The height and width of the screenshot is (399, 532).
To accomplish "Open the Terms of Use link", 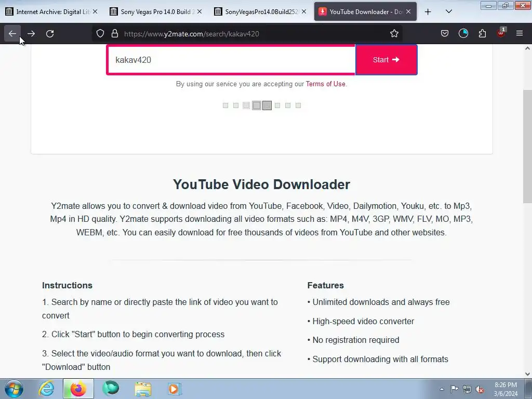I will 325,84.
